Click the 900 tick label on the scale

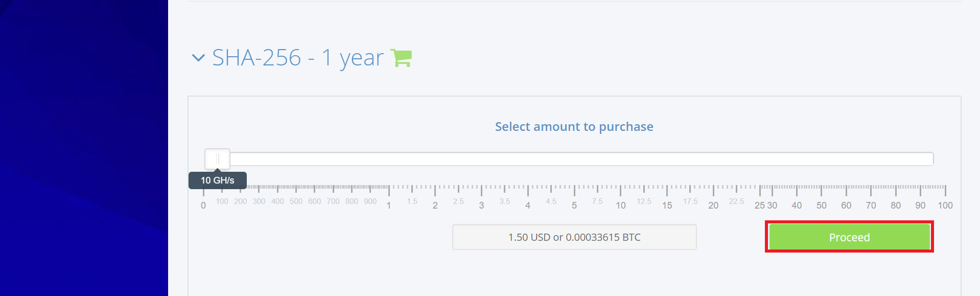pos(370,201)
